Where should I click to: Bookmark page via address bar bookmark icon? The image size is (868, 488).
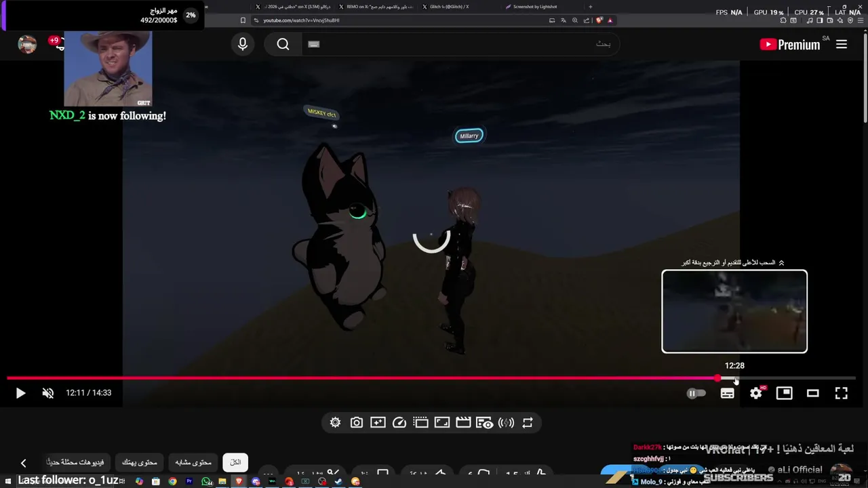point(243,20)
